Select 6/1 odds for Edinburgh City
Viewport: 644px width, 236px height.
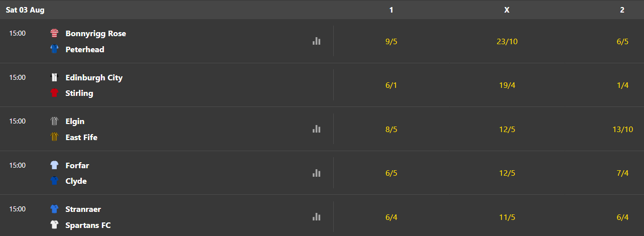tap(391, 85)
